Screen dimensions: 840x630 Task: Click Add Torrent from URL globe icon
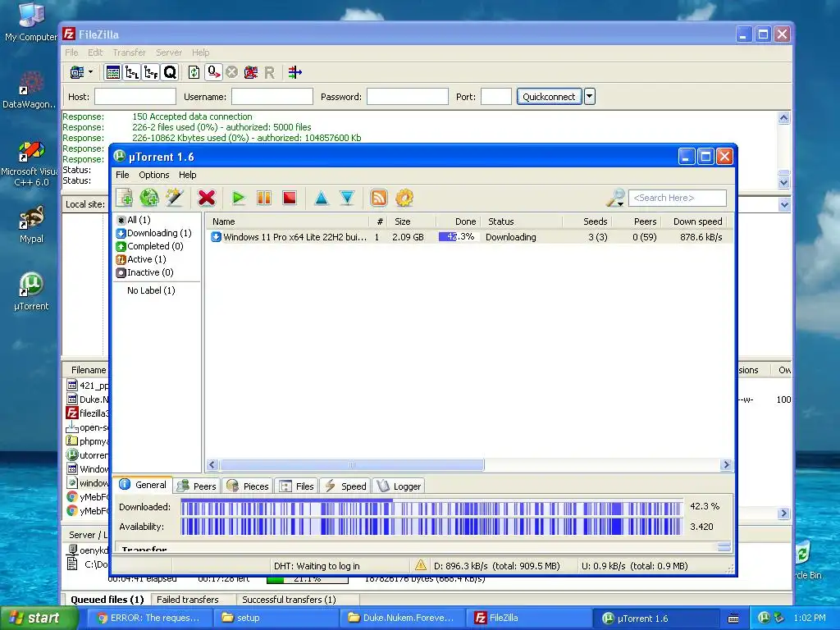pos(149,198)
